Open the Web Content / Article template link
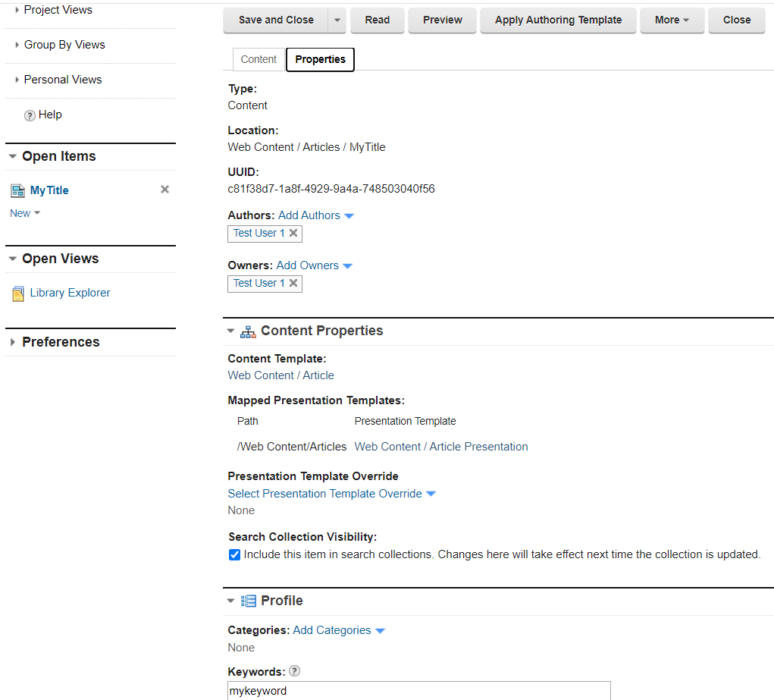 280,375
